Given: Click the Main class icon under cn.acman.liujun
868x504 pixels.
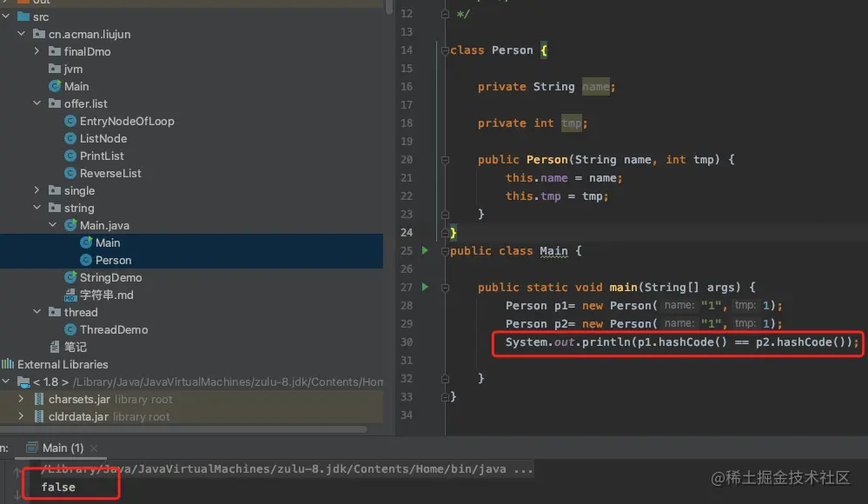Looking at the screenshot, I should point(55,86).
